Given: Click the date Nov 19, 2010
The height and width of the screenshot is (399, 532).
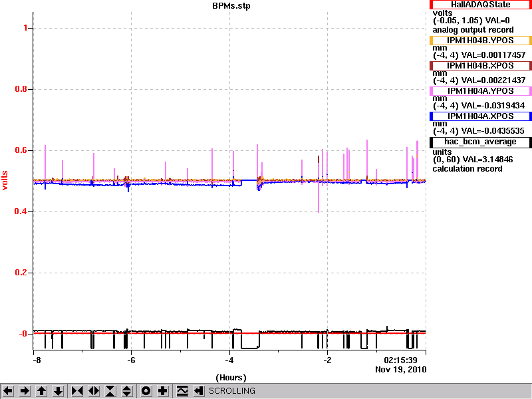Looking at the screenshot, I should click(x=401, y=370).
